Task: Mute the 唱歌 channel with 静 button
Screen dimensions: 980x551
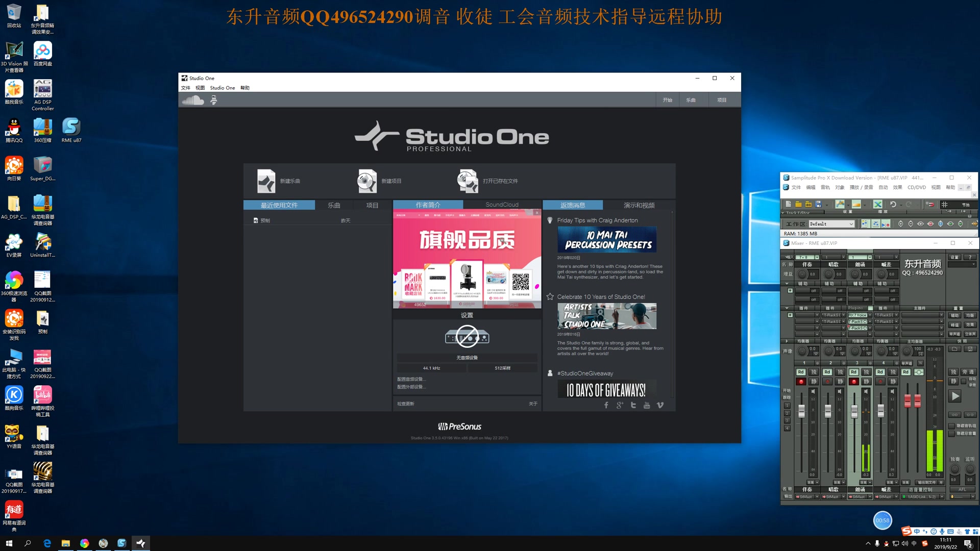Action: click(840, 382)
